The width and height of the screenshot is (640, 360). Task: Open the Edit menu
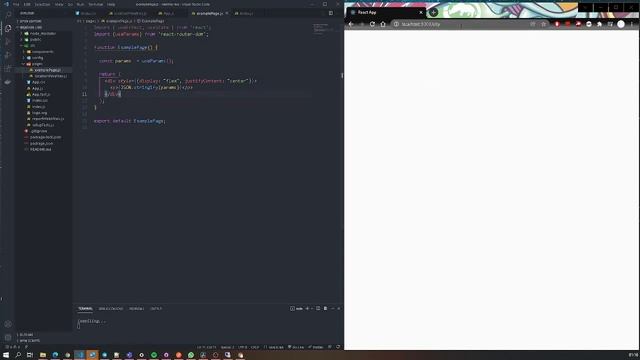tap(27, 4)
